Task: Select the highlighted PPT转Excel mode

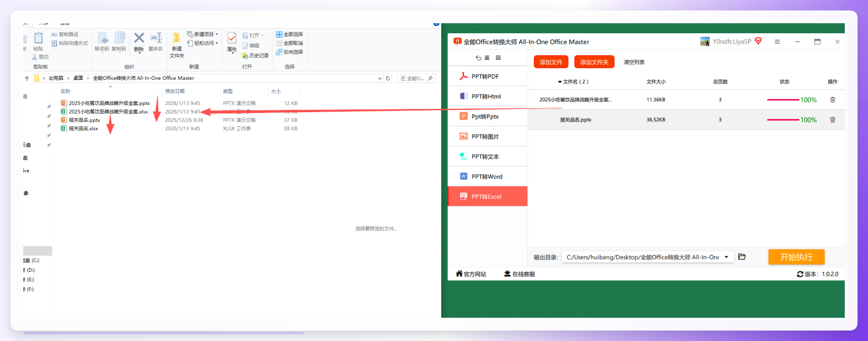Action: [487, 196]
